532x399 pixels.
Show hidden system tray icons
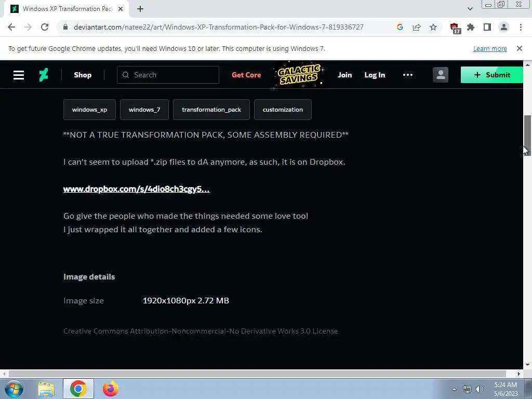[454, 389]
